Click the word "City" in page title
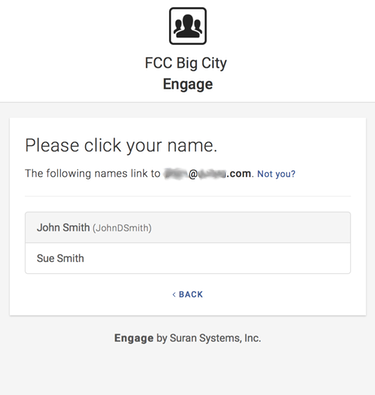Screen dimensions: 375x395 pyautogui.click(x=213, y=64)
